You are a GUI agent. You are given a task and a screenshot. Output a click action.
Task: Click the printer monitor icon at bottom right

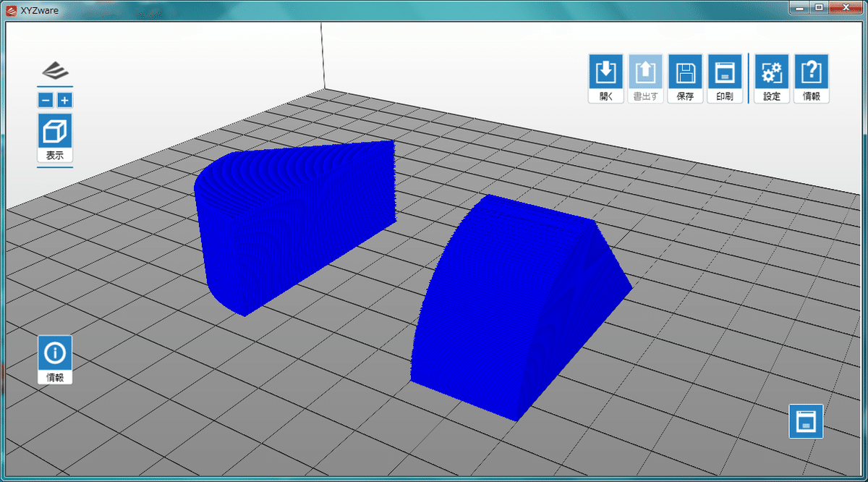click(806, 421)
